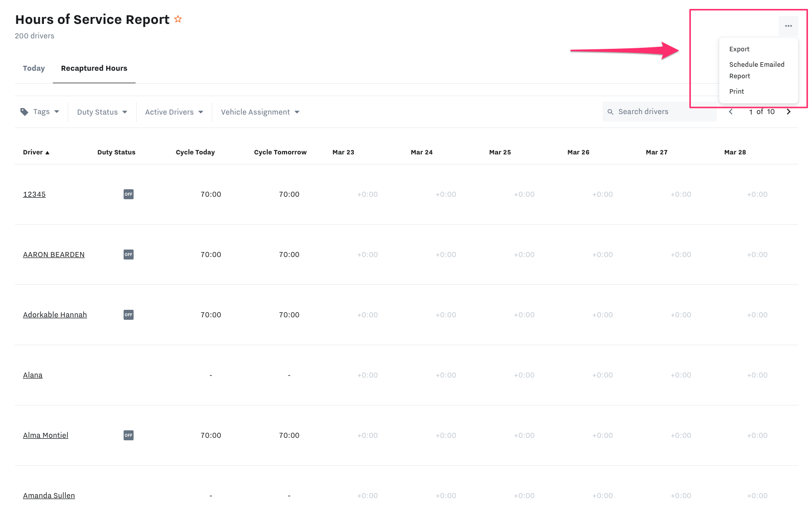Choose Export from the options menu

(739, 49)
